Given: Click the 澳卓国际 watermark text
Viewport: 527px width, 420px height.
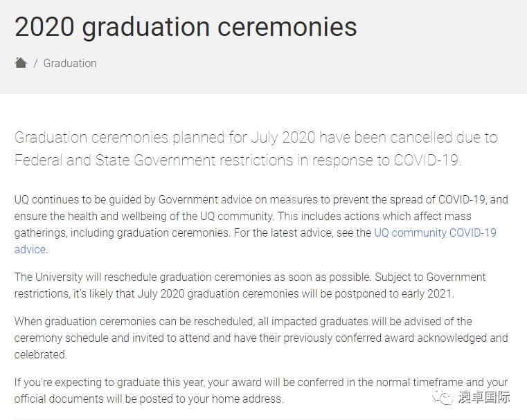Looking at the screenshot, I should [484, 397].
